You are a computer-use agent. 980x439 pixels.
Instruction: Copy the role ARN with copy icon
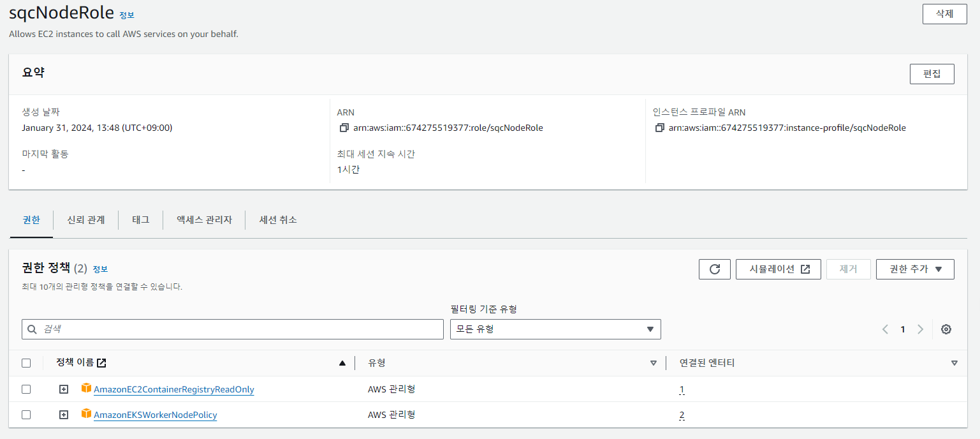point(344,128)
